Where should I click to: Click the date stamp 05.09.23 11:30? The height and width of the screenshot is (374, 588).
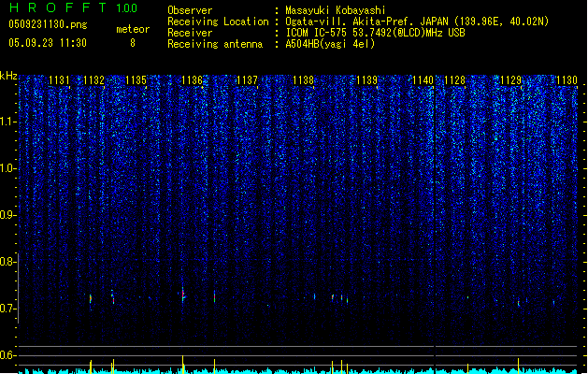click(48, 42)
